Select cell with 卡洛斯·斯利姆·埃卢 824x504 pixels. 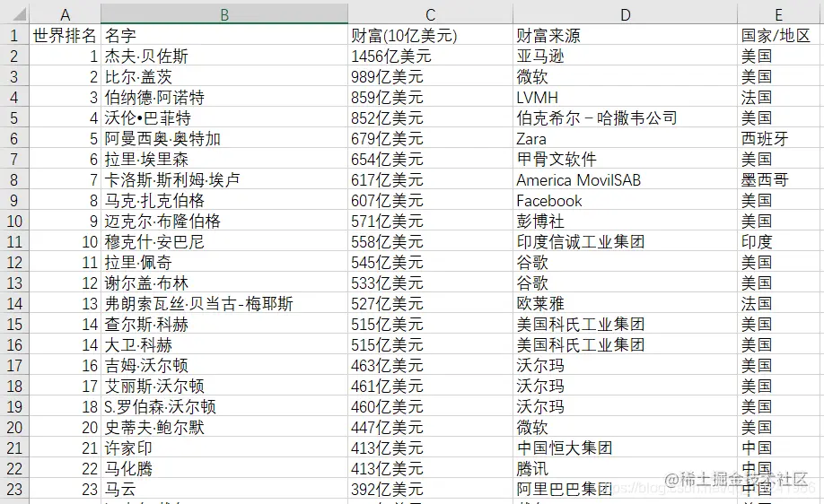224,179
